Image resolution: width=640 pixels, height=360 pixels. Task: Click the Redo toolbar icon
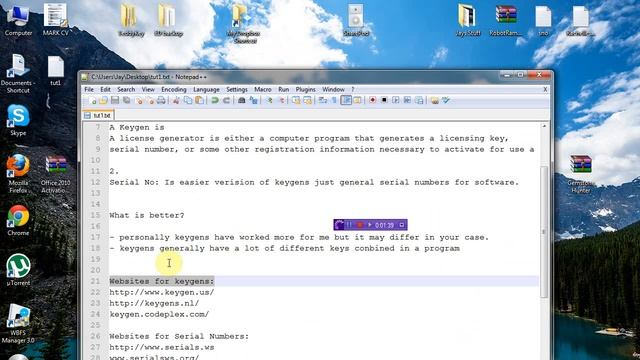(226, 100)
